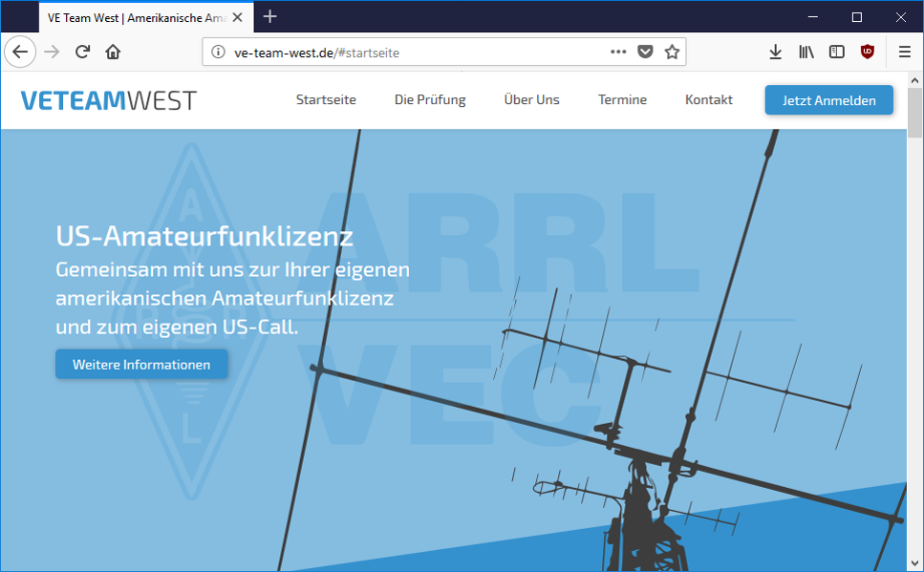Go back to the previous page
Screen dimensions: 924x572
click(20, 52)
